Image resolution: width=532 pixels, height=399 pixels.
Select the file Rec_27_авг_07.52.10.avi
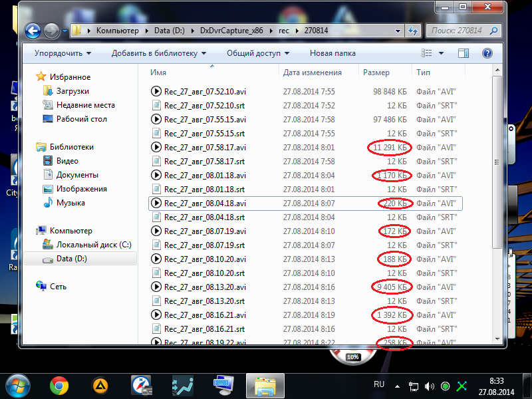205,91
